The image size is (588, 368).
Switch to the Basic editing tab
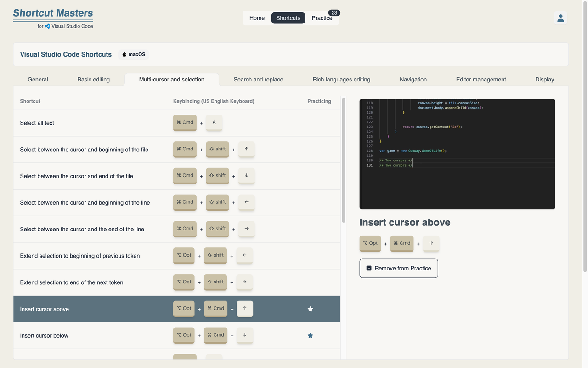click(94, 79)
